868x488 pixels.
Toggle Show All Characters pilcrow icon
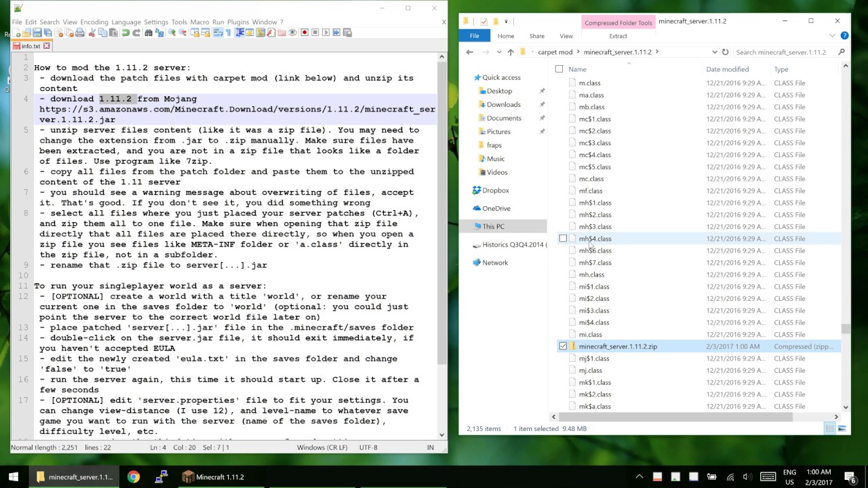(x=228, y=33)
